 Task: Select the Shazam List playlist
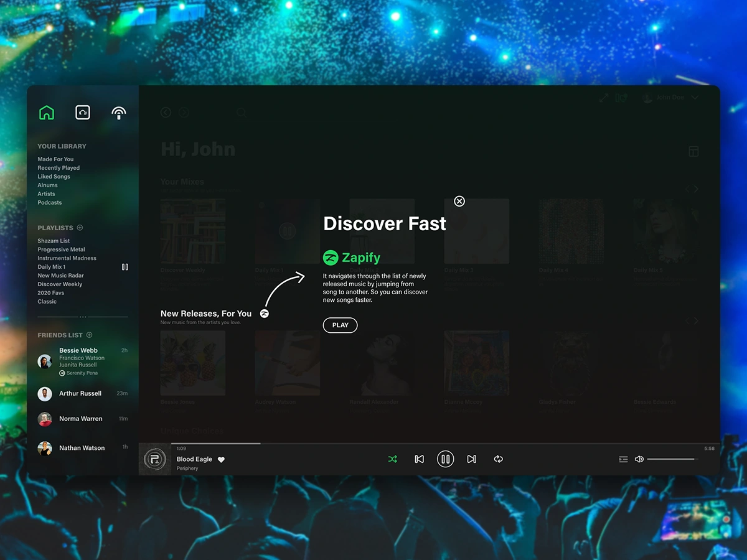54,241
